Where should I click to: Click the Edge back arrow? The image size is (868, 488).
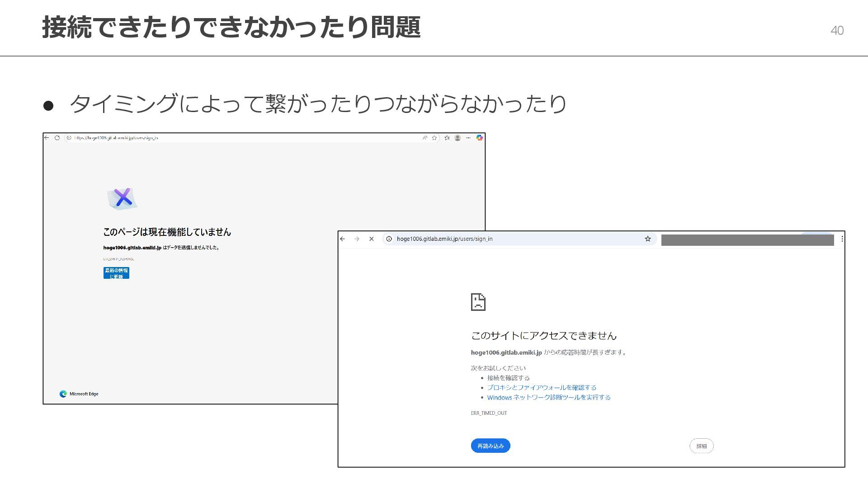point(47,138)
